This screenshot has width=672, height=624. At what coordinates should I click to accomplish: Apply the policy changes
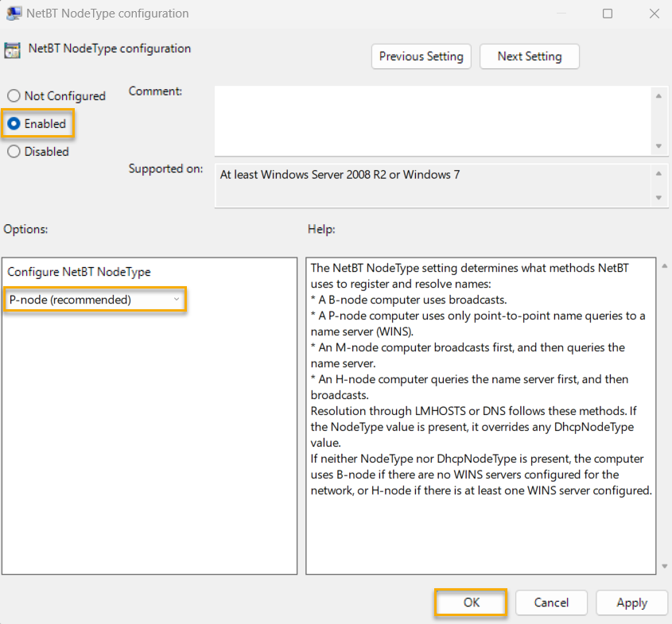click(x=631, y=603)
